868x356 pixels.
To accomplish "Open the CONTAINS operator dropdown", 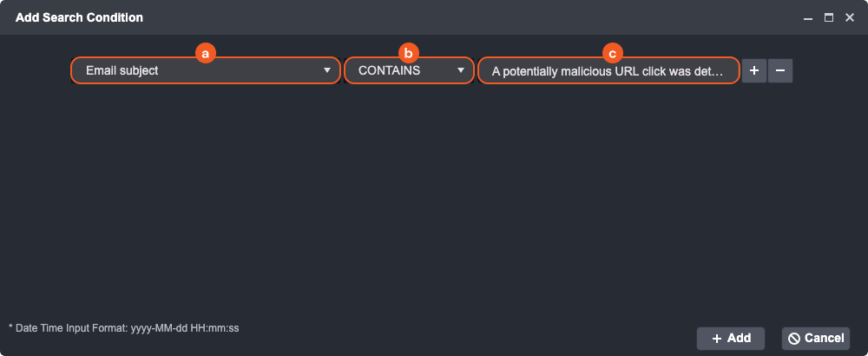I will coord(401,70).
